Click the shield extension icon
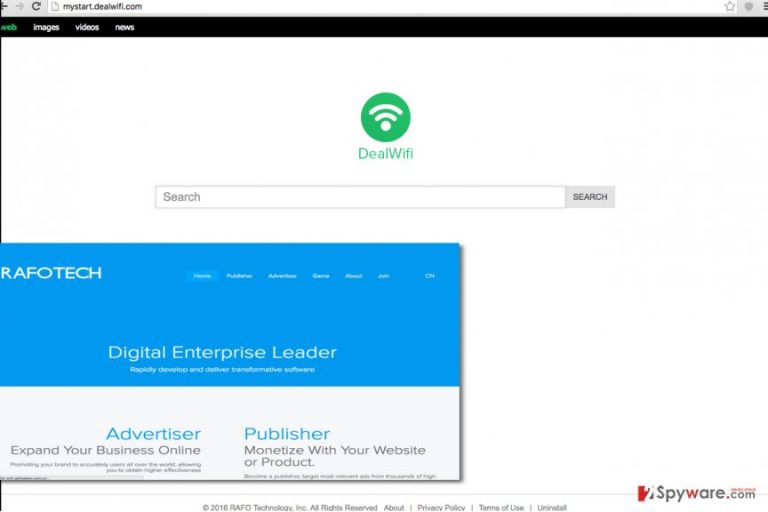The image size is (768, 512). 748,6
